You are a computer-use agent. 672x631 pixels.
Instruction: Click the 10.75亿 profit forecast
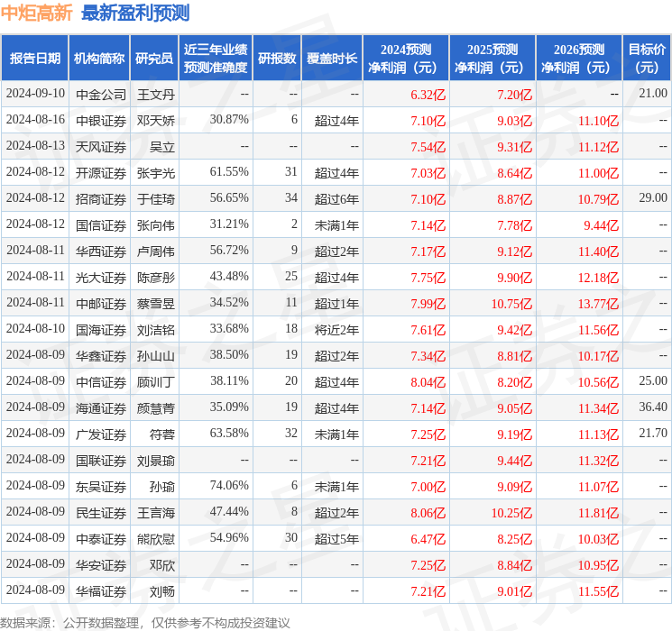coord(511,304)
